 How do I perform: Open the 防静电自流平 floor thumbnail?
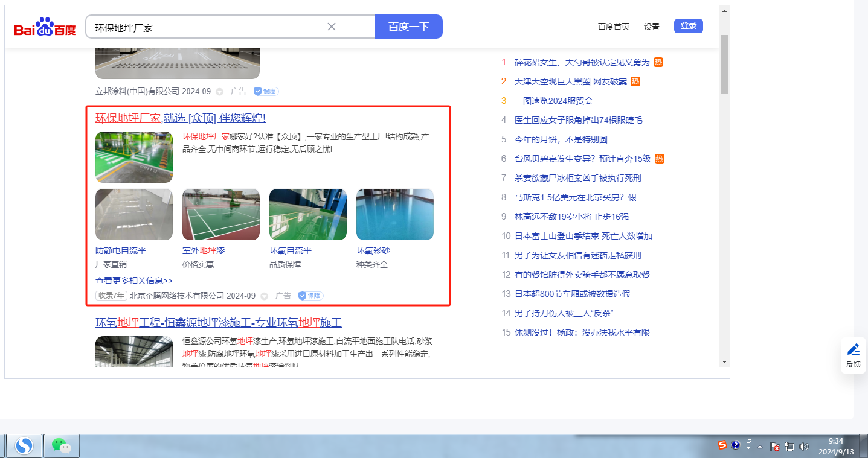point(134,215)
